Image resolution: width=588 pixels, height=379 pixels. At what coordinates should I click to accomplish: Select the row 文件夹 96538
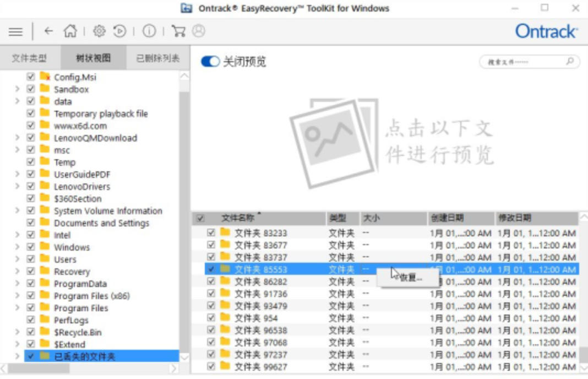point(392,330)
